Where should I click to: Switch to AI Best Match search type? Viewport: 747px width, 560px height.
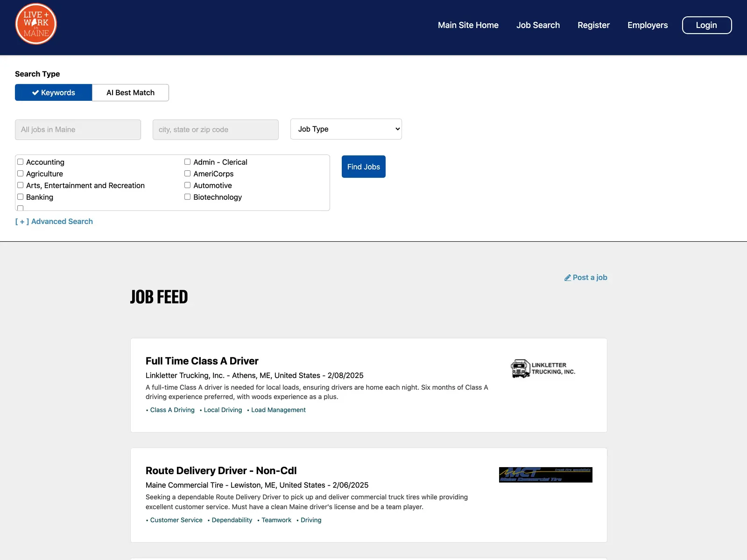click(131, 92)
